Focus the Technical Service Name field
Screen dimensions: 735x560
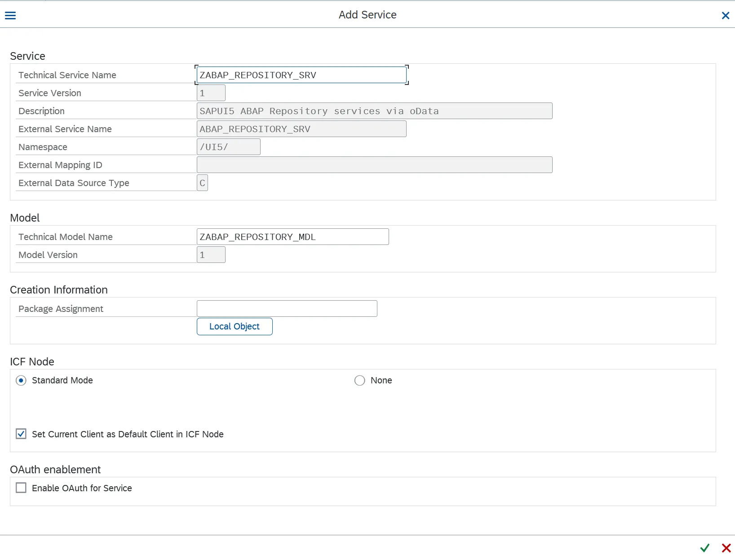[301, 75]
